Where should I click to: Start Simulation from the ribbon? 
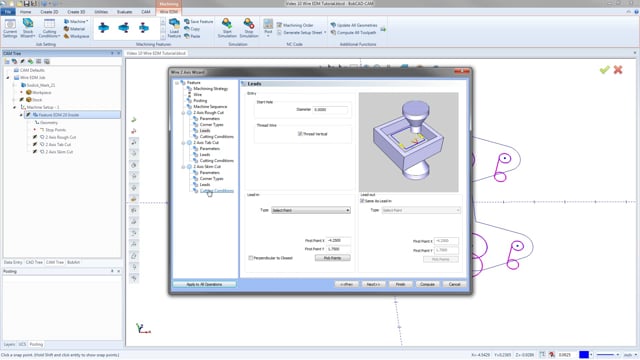click(227, 28)
